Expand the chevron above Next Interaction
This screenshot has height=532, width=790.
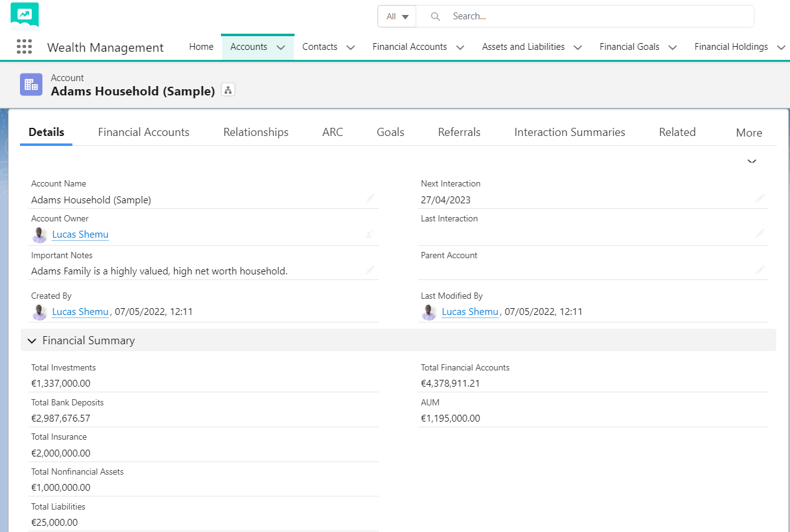pos(752,162)
